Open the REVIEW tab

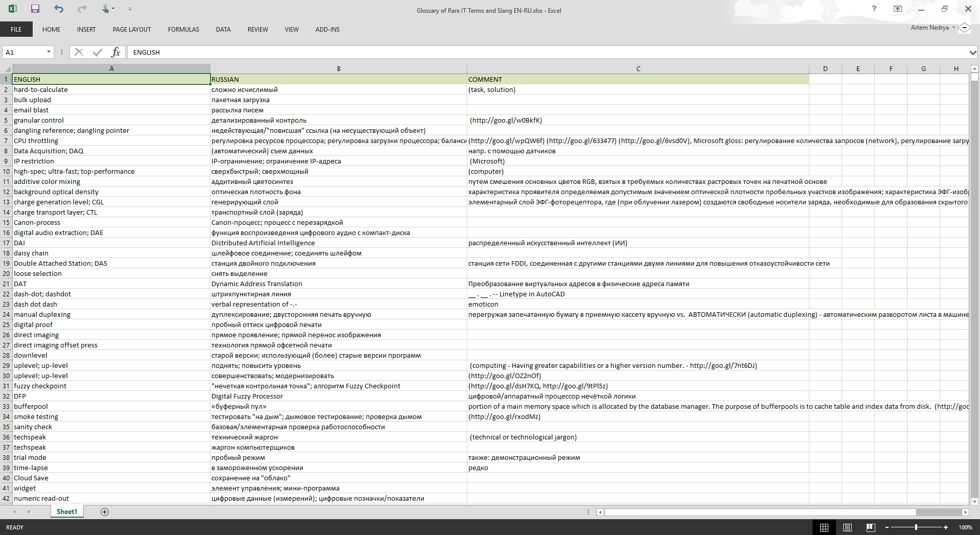[257, 29]
